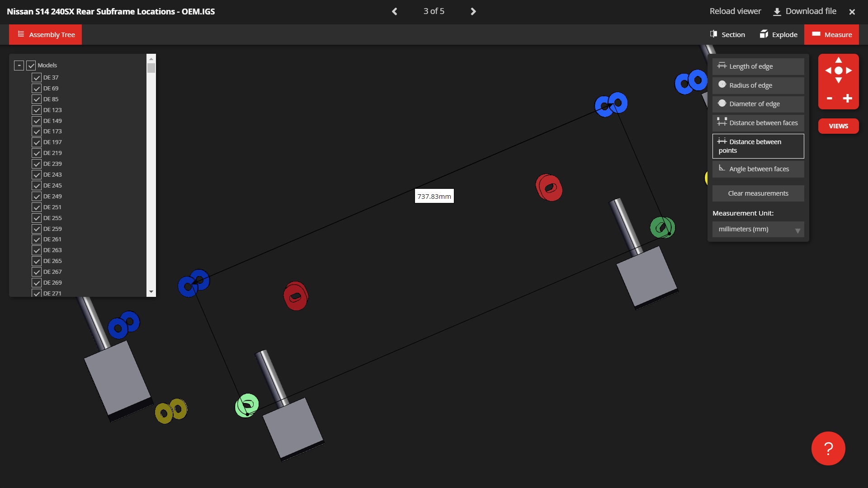This screenshot has height=488, width=868.
Task: Click the zoom in plus icon
Action: [x=848, y=99]
